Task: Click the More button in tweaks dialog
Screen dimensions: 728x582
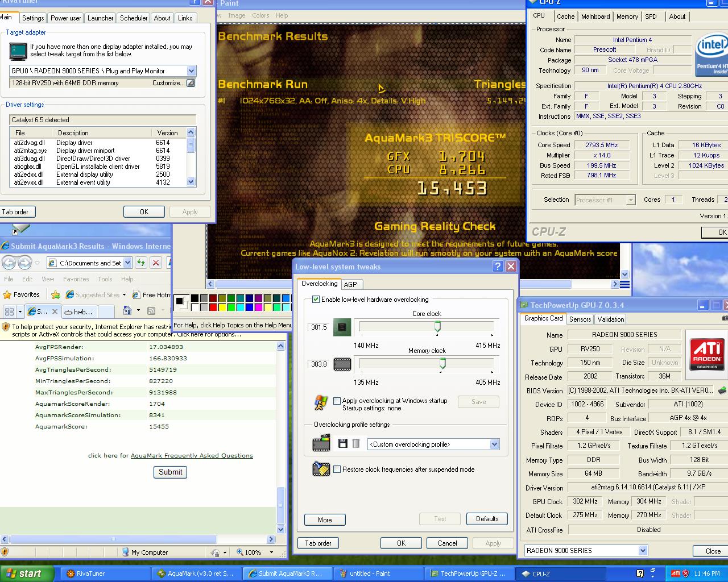Action: (325, 519)
